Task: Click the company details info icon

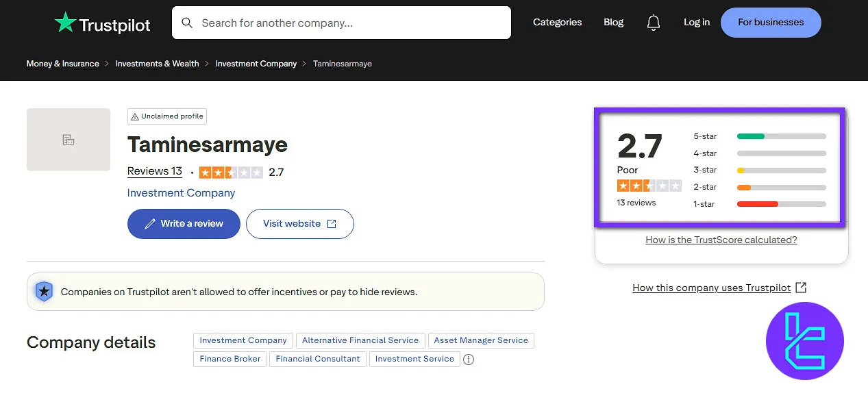Action: (x=469, y=359)
